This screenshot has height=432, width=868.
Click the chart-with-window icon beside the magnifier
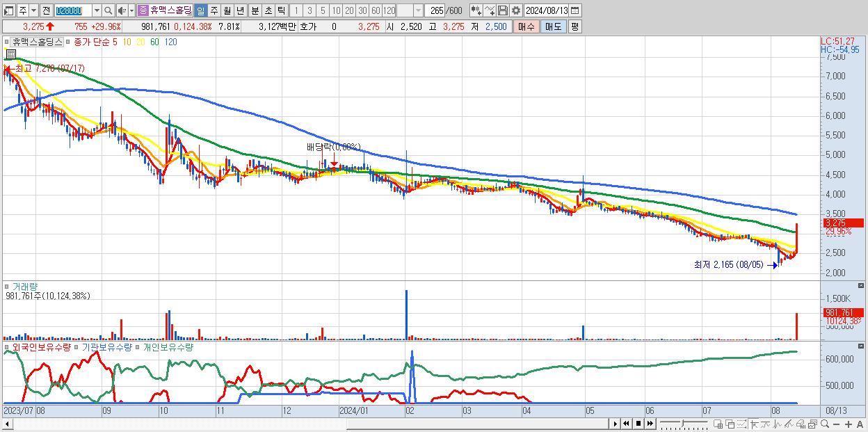click(813, 424)
